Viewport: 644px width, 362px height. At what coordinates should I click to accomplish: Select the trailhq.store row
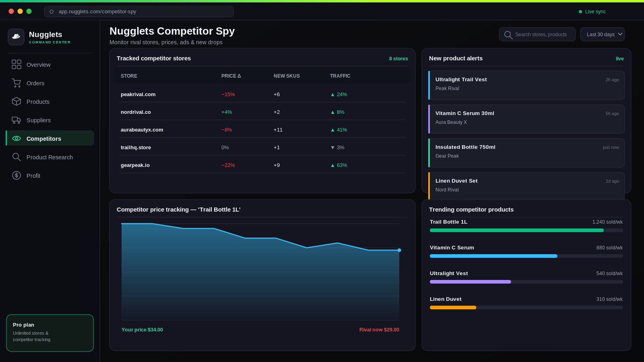coord(262,147)
